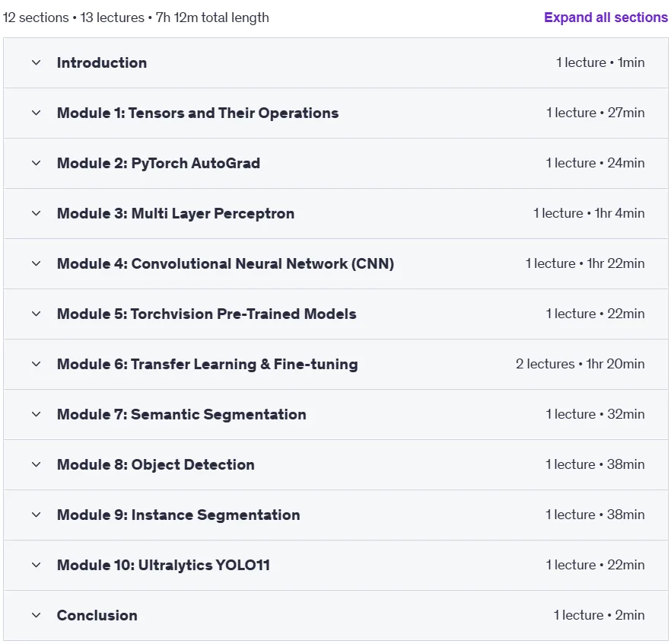The height and width of the screenshot is (644, 671).
Task: Expand all sections link
Action: pos(606,18)
